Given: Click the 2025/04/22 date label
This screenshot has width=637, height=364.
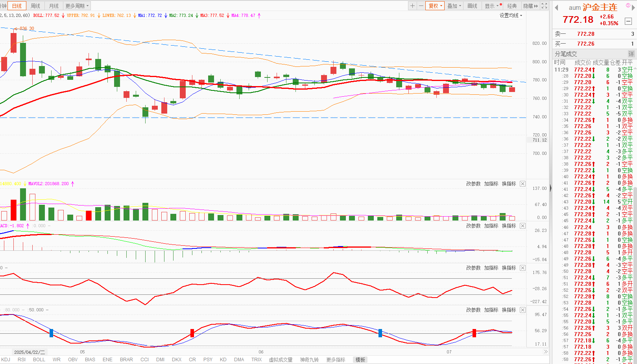Looking at the screenshot, I should tap(30, 352).
